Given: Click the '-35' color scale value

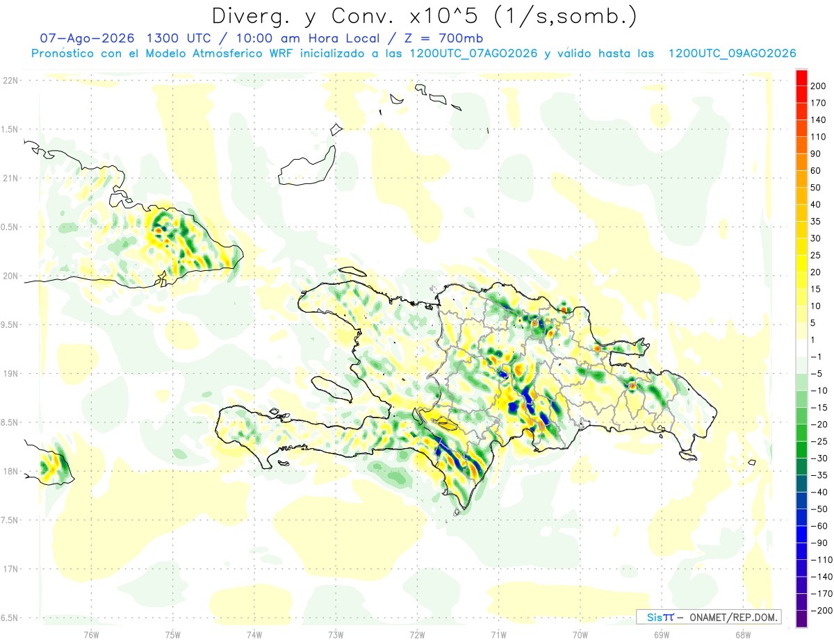Looking at the screenshot, I should tap(819, 475).
